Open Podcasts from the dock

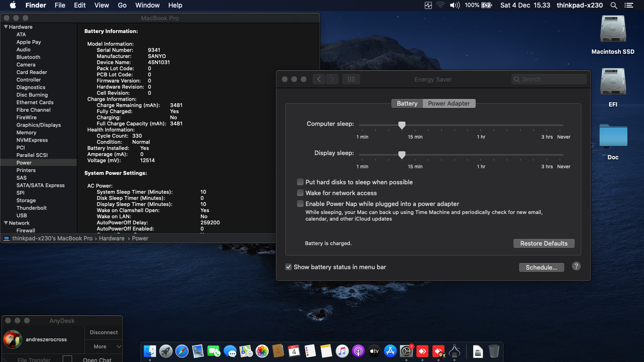358,351
